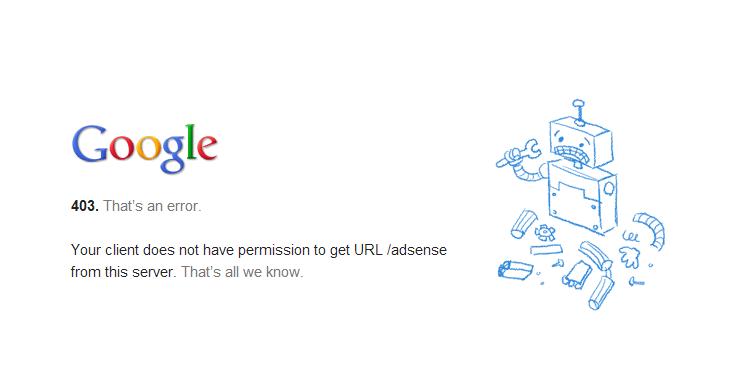The image size is (739, 370).
Task: Click the Google logo
Action: 144,148
